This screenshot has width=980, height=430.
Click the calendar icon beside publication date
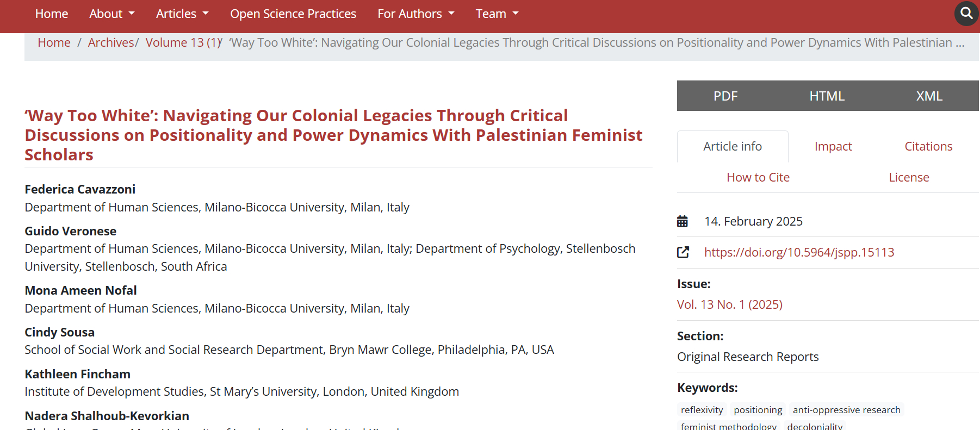[683, 221]
